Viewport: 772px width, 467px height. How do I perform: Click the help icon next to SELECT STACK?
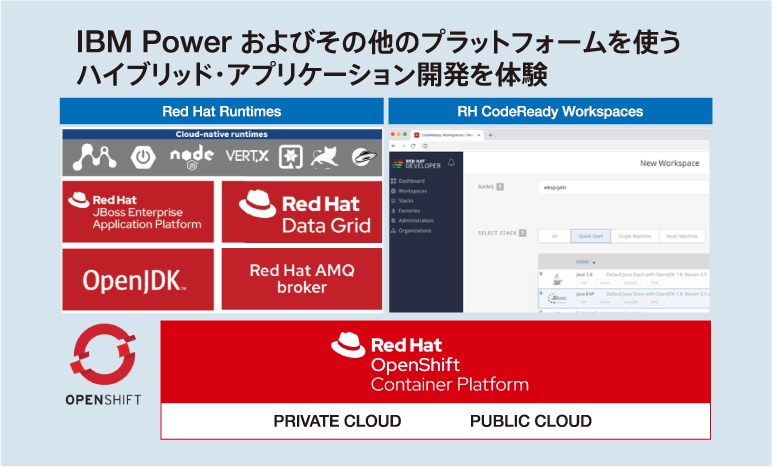click(x=522, y=233)
